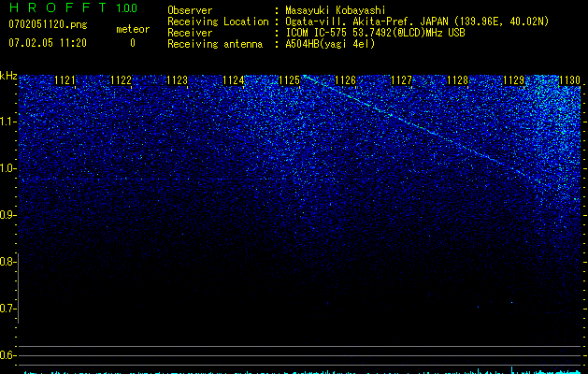This screenshot has width=588, height=374.
Task: Click the 1121 time marker
Action: (65, 80)
